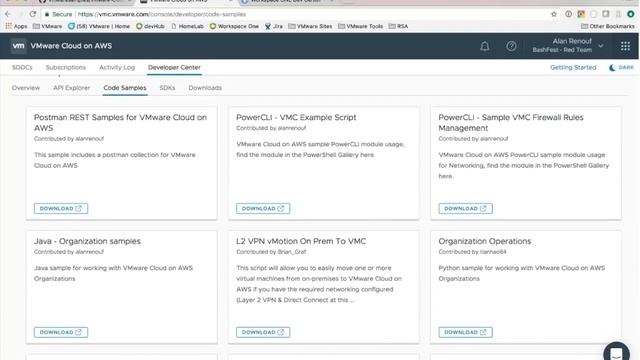Viewport: 640px width, 360px height.
Task: Open the notifications bell icon
Action: click(484, 46)
